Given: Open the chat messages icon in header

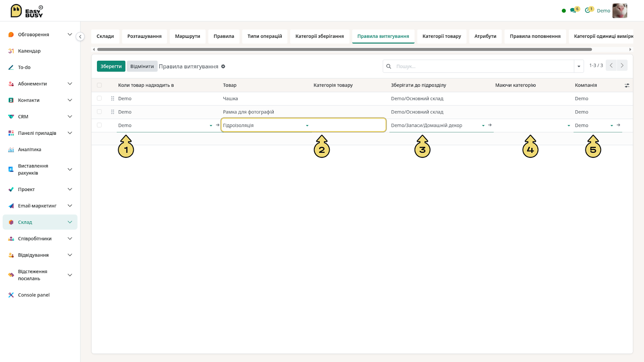Looking at the screenshot, I should [x=573, y=10].
